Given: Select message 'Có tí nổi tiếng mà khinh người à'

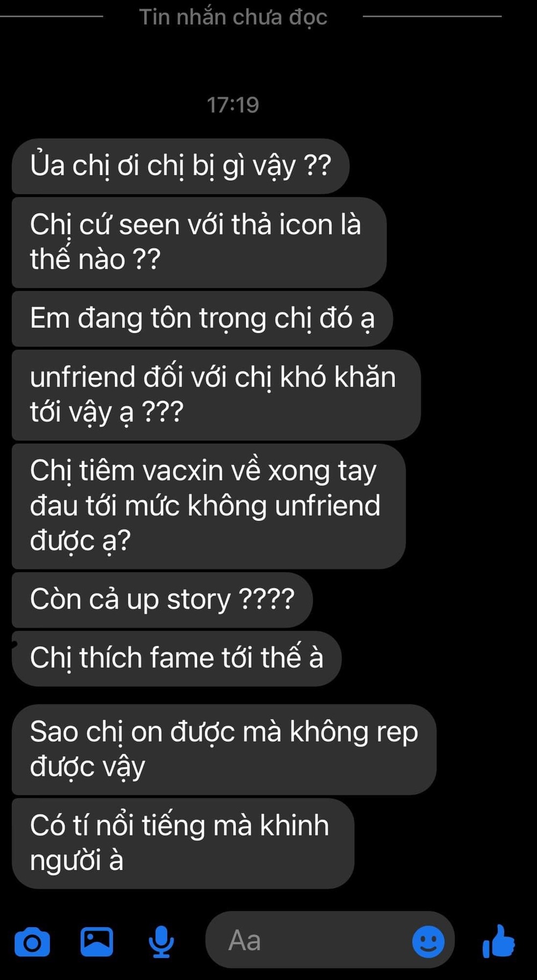Looking at the screenshot, I should pyautogui.click(x=183, y=843).
